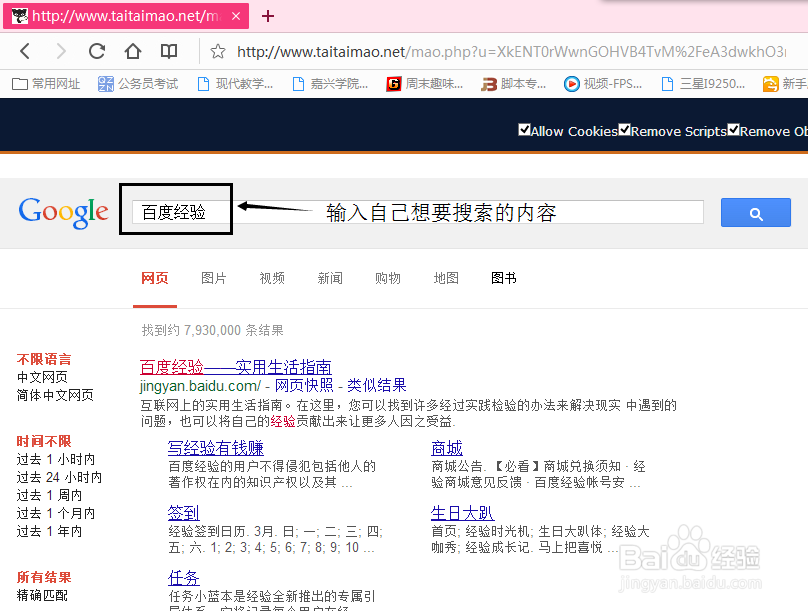Open the 三星I9250 bookmark
This screenshot has height=611, width=808.
[703, 83]
